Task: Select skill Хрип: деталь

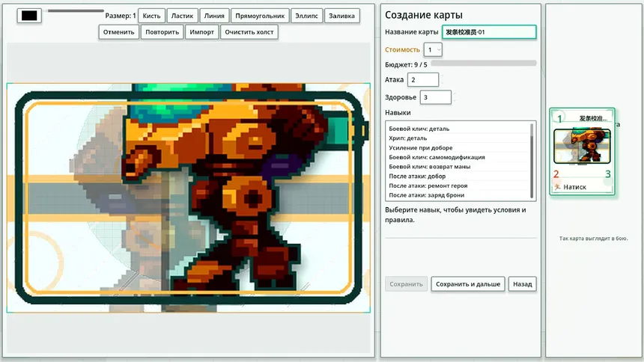Action: coord(458,138)
